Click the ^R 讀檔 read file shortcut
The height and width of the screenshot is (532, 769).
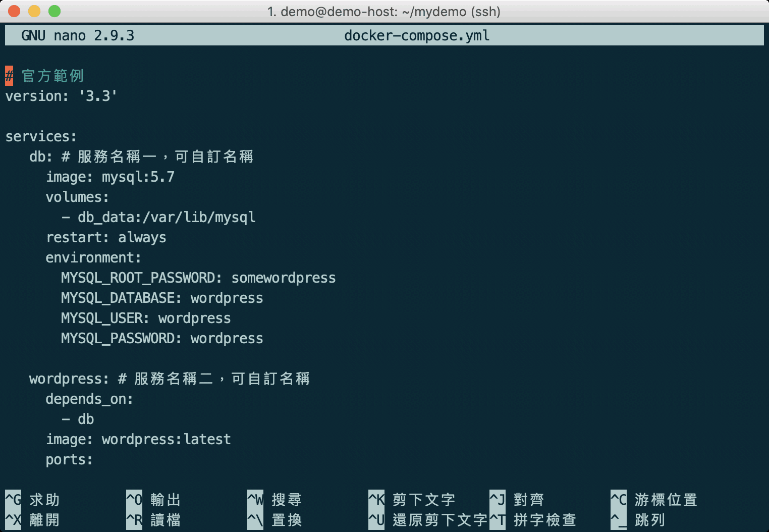point(153,520)
